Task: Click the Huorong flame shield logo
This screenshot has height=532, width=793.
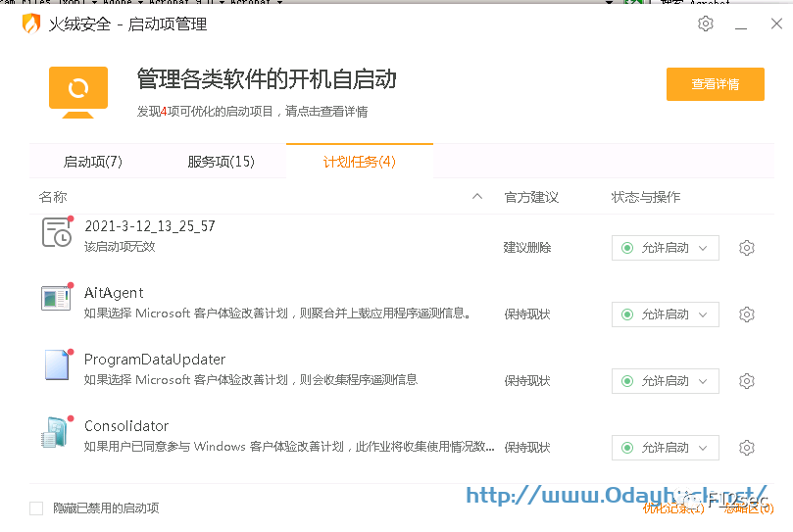Action: click(x=31, y=24)
